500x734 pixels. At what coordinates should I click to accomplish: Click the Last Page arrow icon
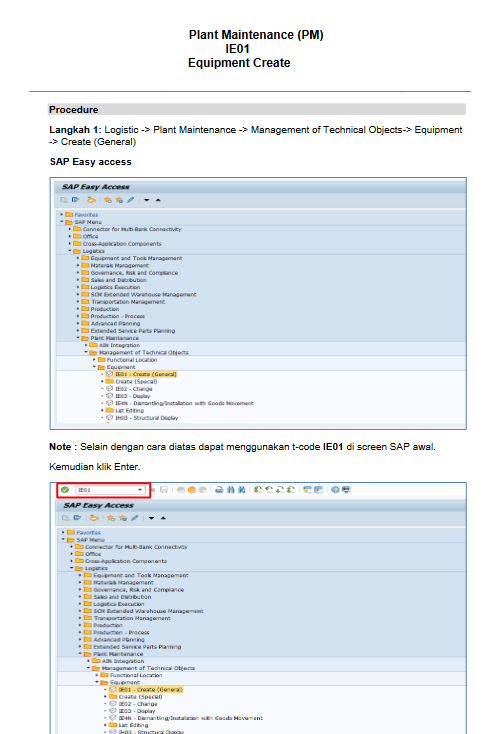pos(291,490)
